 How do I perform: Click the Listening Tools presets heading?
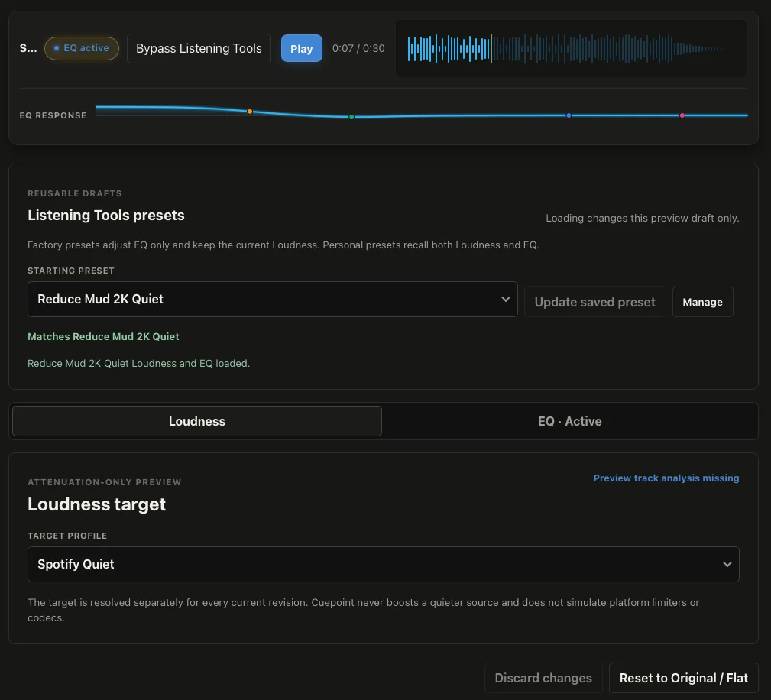pyautogui.click(x=105, y=215)
